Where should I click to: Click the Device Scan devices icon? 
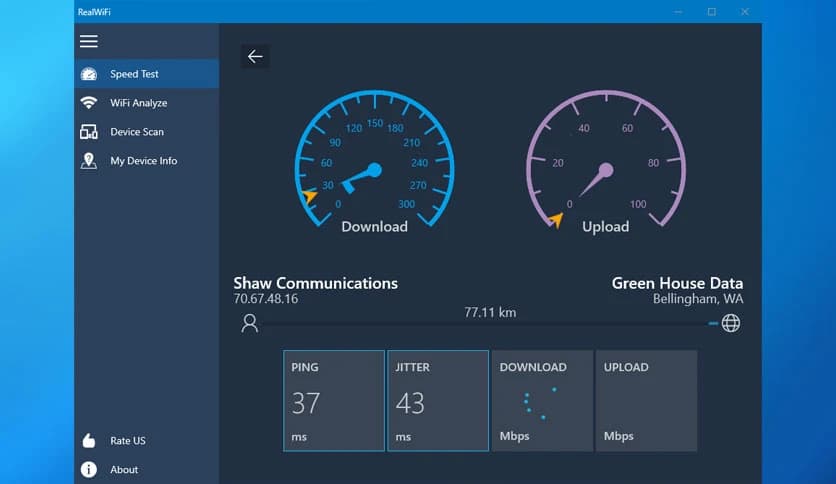(89, 132)
